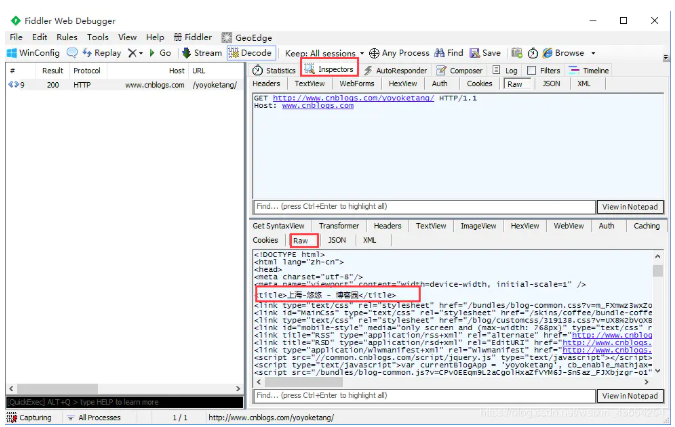Viewport: 675px width, 427px height.
Task: Click request pane View in Notepad button
Action: pos(630,207)
